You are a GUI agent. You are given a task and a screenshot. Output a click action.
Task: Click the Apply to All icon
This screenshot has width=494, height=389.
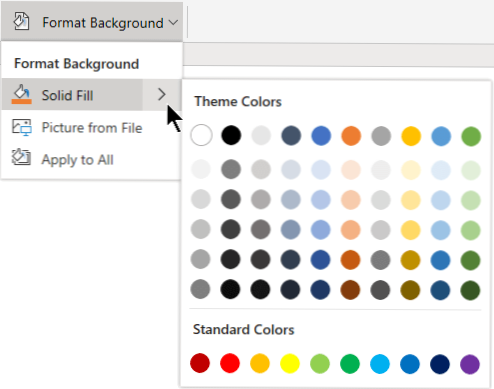(x=22, y=157)
